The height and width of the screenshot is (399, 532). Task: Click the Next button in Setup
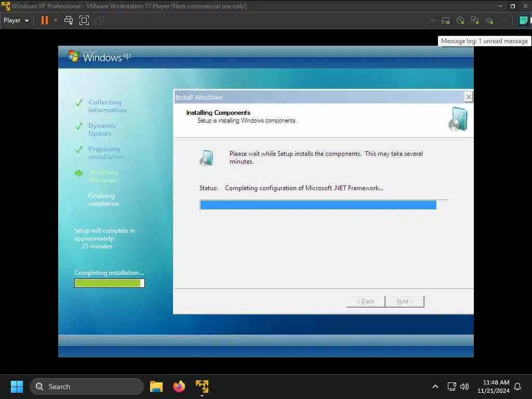pos(405,301)
